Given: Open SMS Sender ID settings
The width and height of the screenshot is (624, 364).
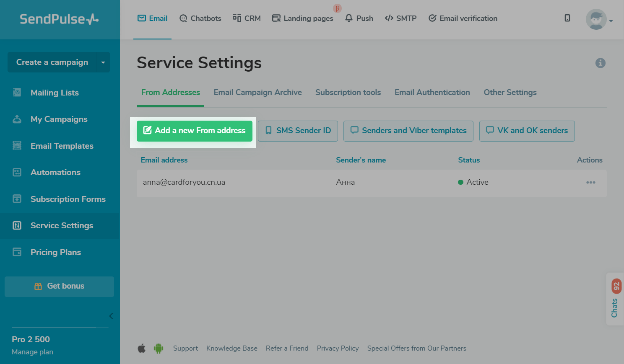Looking at the screenshot, I should (298, 131).
